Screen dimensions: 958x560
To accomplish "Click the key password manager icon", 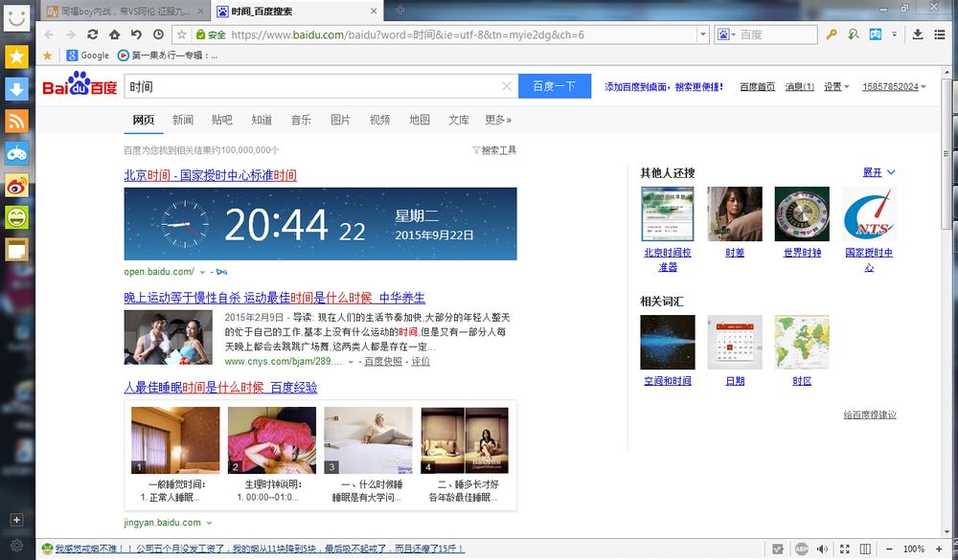I will point(831,34).
